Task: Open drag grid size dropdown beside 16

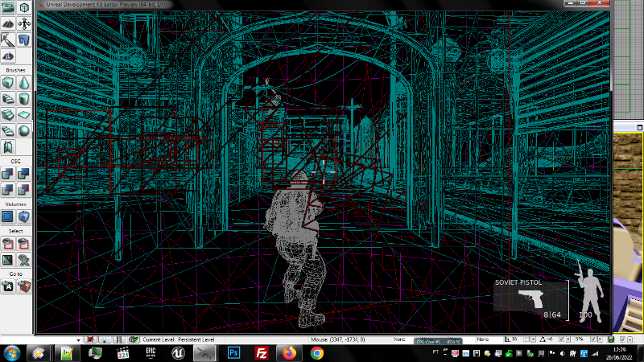Action: (533, 339)
